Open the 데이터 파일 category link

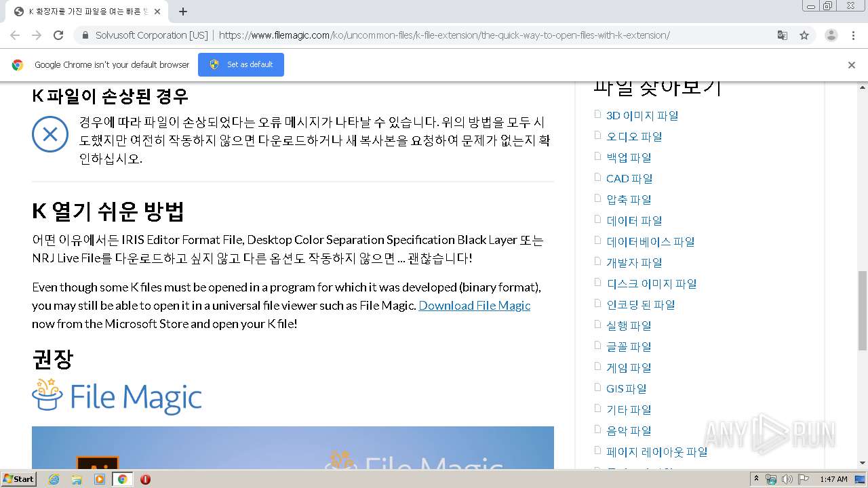(634, 220)
